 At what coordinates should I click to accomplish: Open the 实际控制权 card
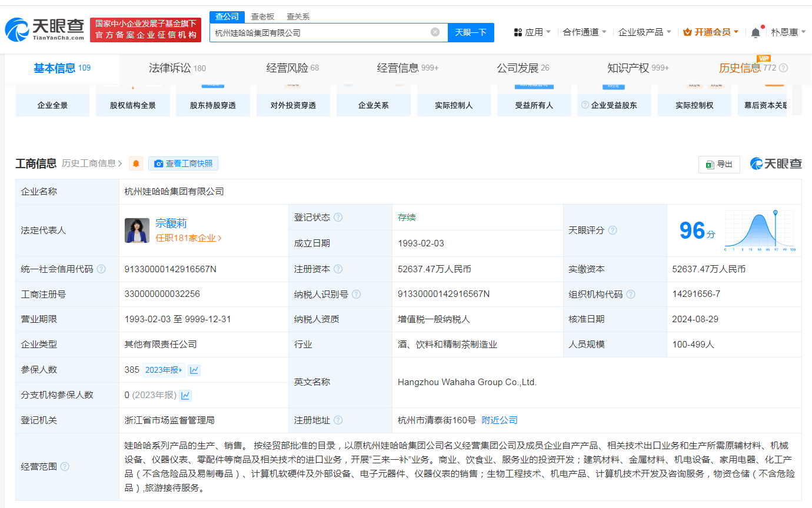coord(694,101)
